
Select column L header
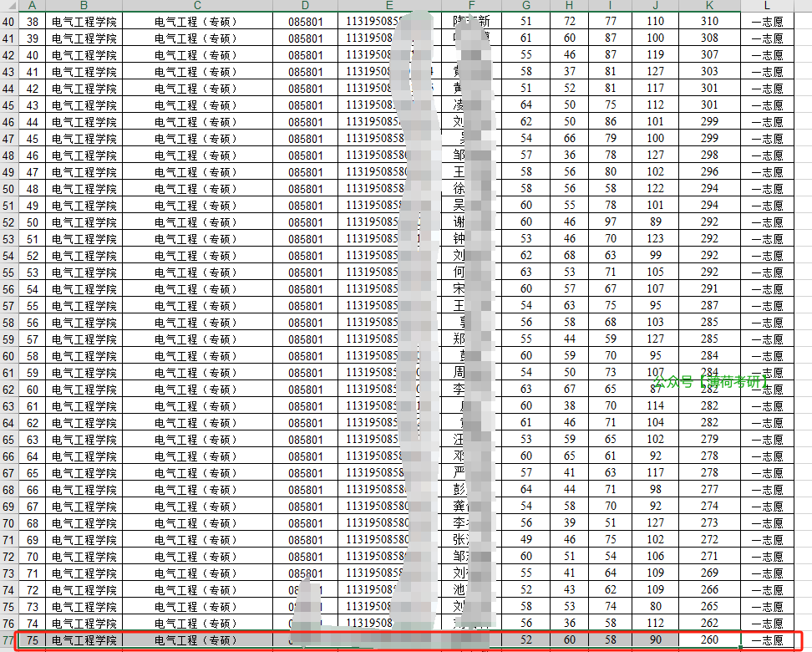pos(767,6)
